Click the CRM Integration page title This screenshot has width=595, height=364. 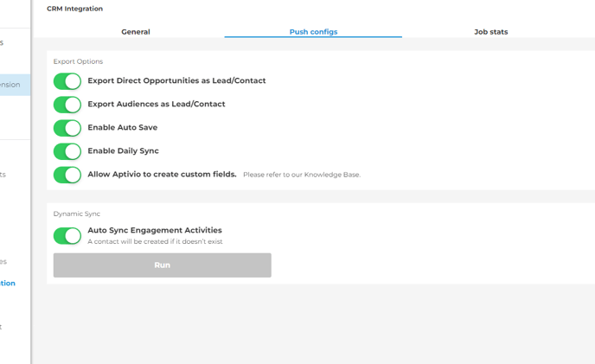(74, 9)
